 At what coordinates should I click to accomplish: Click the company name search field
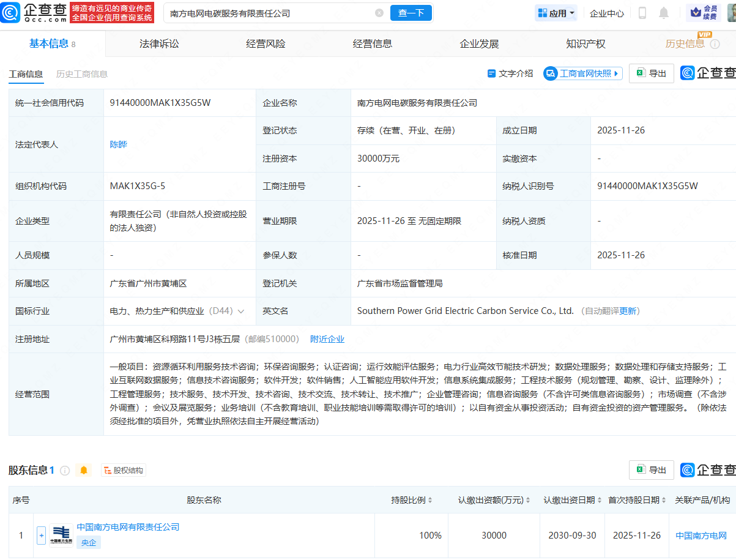269,13
